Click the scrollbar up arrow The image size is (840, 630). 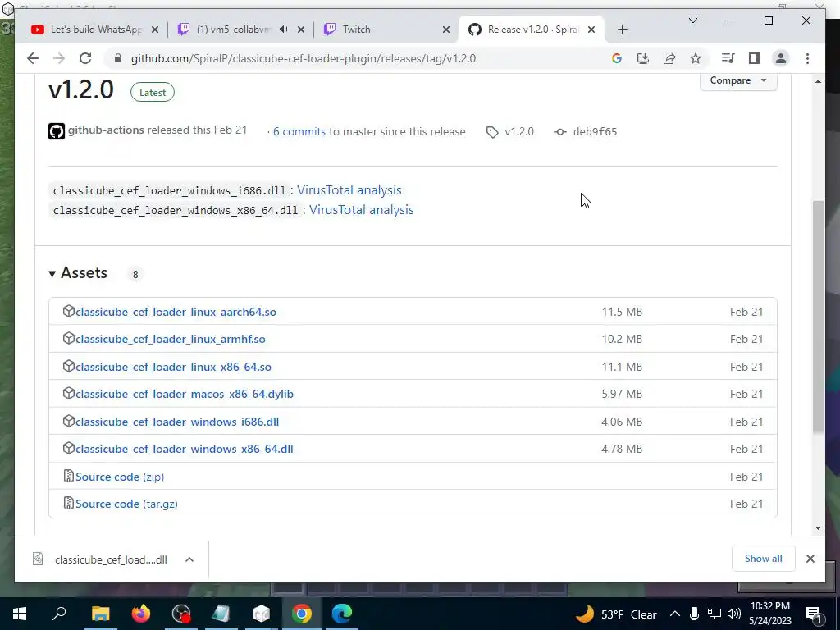tap(818, 81)
